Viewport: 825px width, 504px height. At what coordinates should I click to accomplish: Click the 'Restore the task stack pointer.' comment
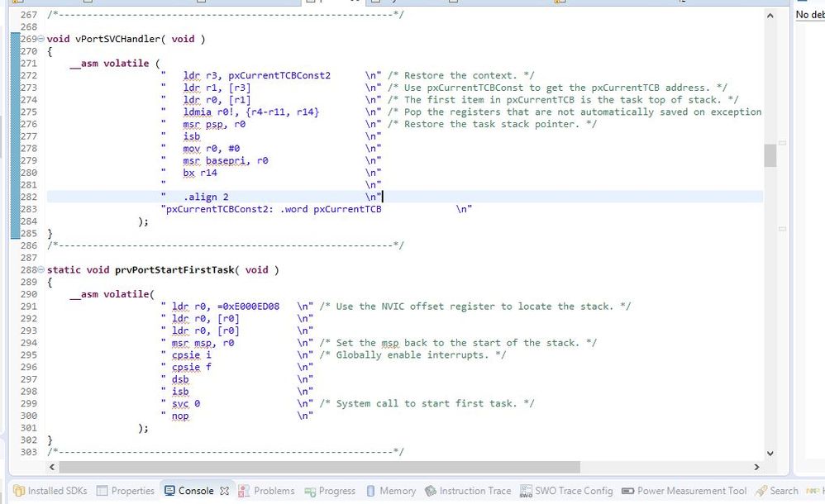tap(492, 124)
